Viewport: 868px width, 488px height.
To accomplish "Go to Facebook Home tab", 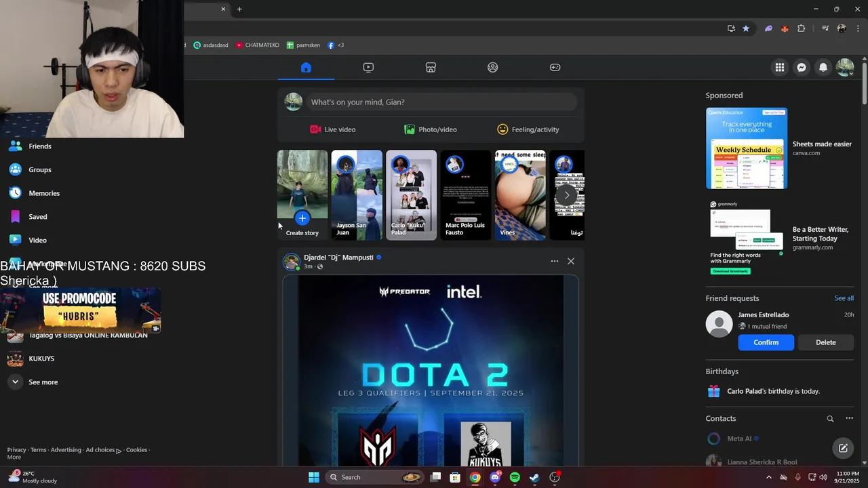I will [306, 67].
